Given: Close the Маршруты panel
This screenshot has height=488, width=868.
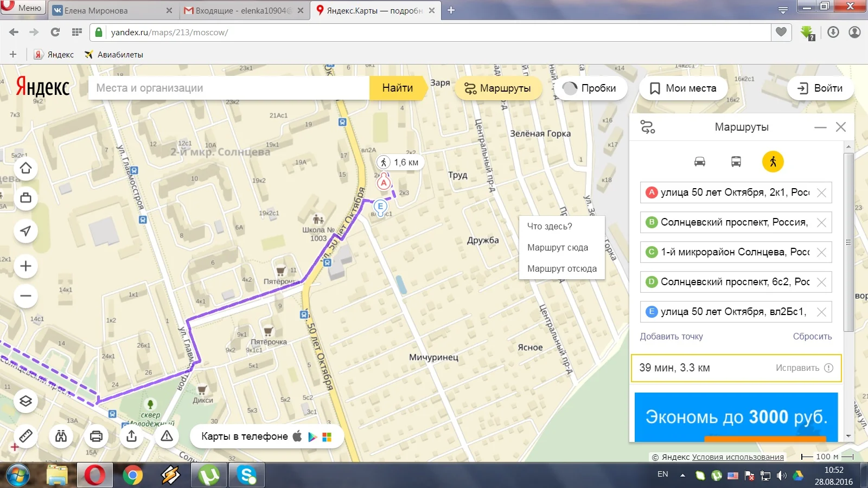Looking at the screenshot, I should pos(841,127).
